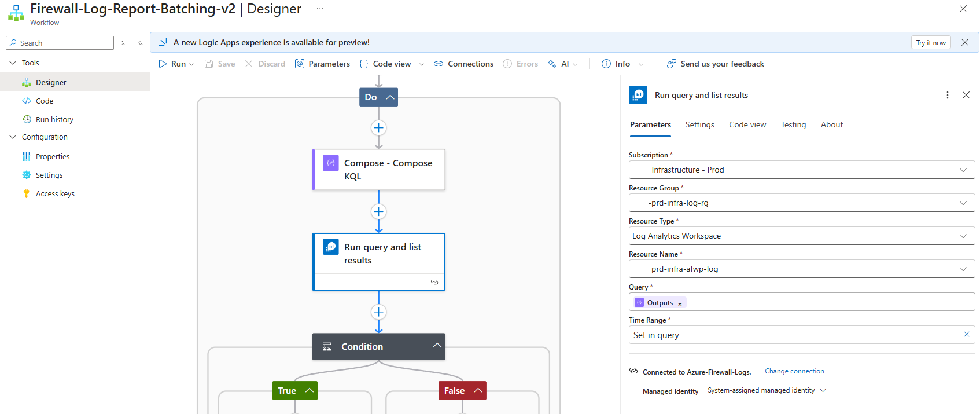980x414 pixels.
Task: Open the three-dot menu in action panel
Action: [947, 95]
